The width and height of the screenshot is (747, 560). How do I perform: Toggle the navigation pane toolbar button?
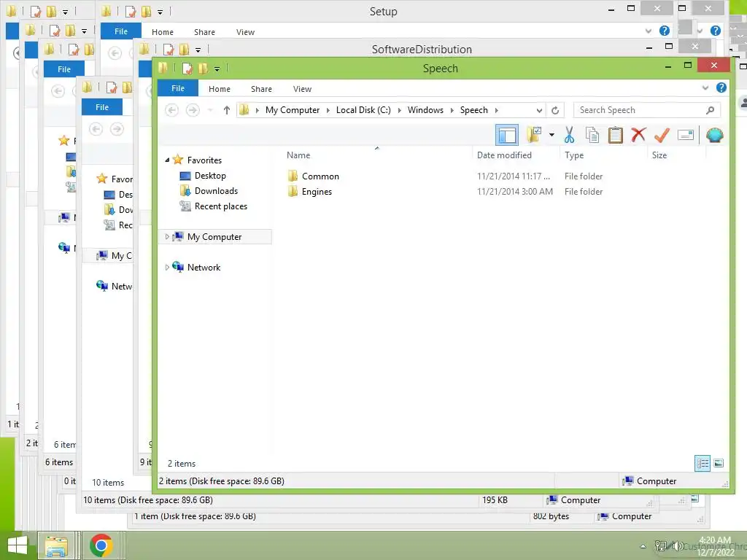point(507,135)
